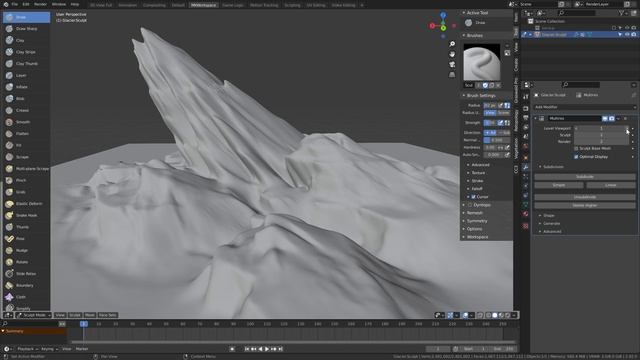Viewport: 640px width, 360px height.
Task: Adjust the brush Strength slider
Action: tap(490, 122)
